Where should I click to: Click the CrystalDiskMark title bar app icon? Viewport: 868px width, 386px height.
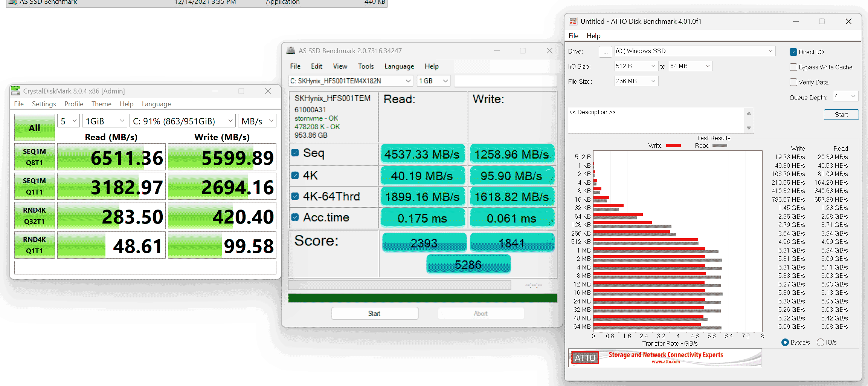[x=15, y=91]
